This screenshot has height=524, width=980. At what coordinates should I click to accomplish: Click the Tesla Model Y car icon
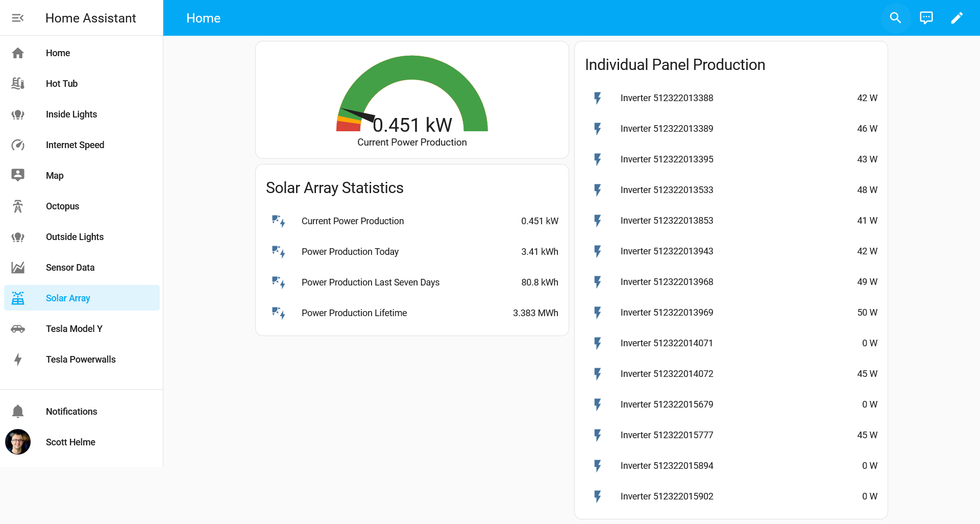(x=18, y=329)
